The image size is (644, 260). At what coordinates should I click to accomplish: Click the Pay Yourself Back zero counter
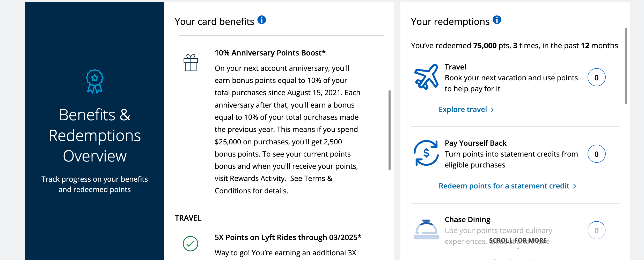click(x=597, y=153)
